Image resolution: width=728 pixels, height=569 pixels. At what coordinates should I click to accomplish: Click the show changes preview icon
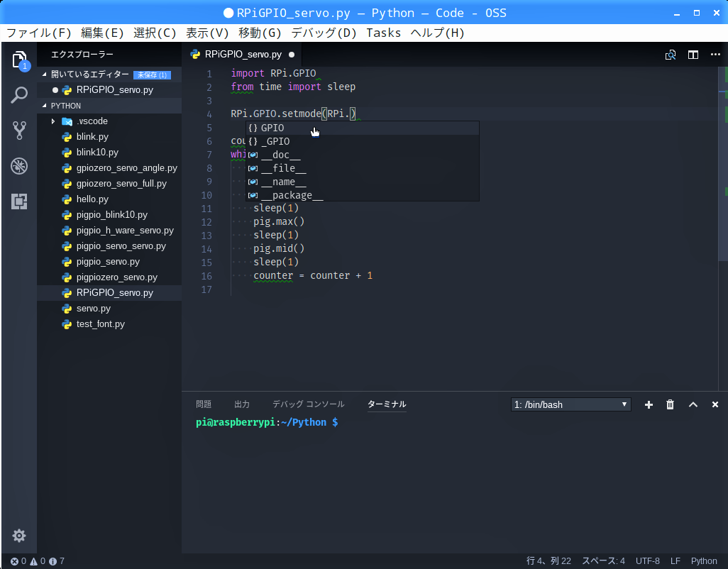pos(671,55)
